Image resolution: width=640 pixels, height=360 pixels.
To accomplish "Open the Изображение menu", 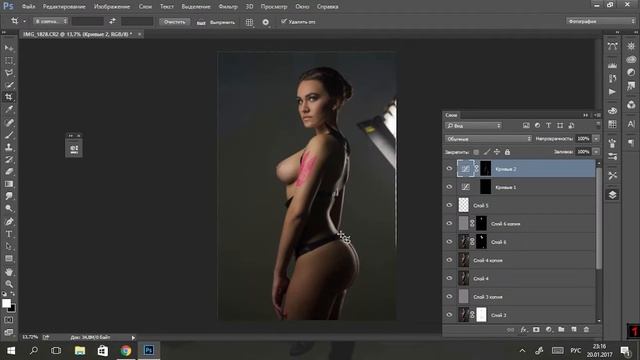I will point(112,7).
